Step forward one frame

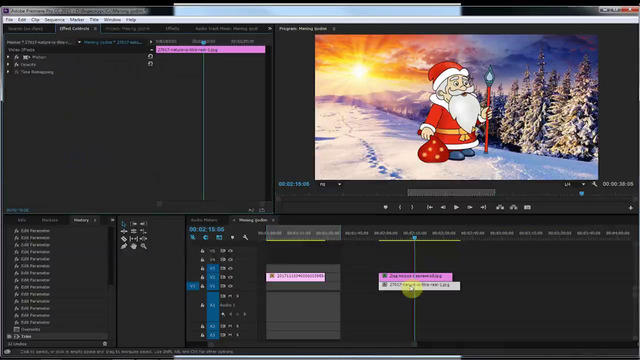[470, 207]
